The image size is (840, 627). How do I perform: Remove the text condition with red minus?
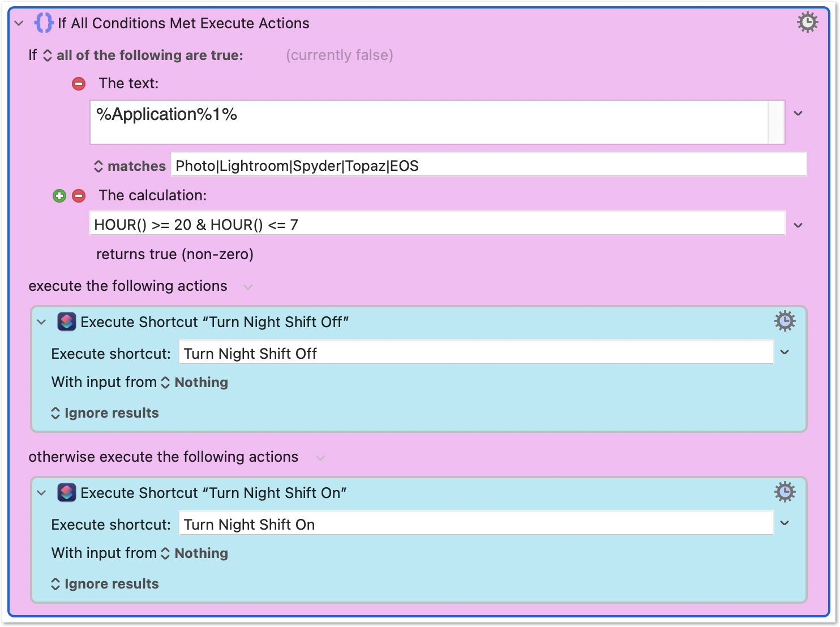point(79,84)
